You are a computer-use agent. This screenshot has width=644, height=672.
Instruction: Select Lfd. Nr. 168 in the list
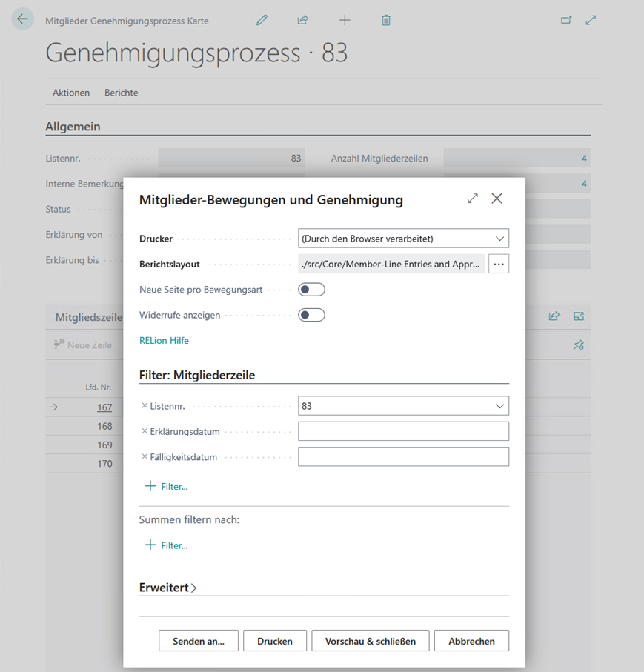(x=104, y=425)
